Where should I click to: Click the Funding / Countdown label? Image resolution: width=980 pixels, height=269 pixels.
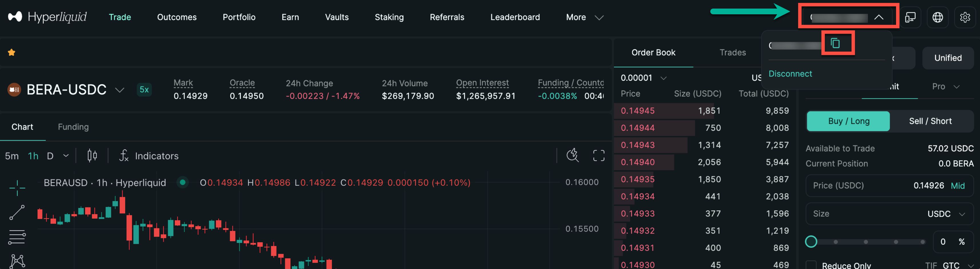click(x=571, y=83)
